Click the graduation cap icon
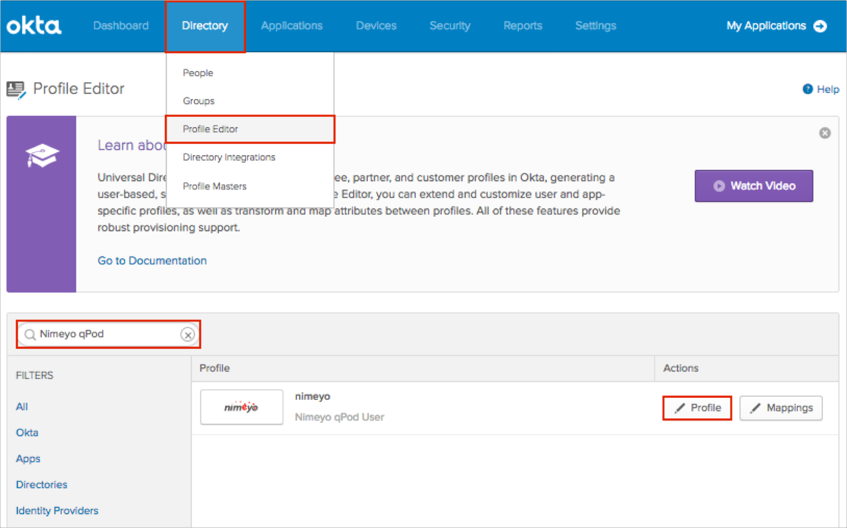Screen dimensions: 847x528 coord(42,156)
